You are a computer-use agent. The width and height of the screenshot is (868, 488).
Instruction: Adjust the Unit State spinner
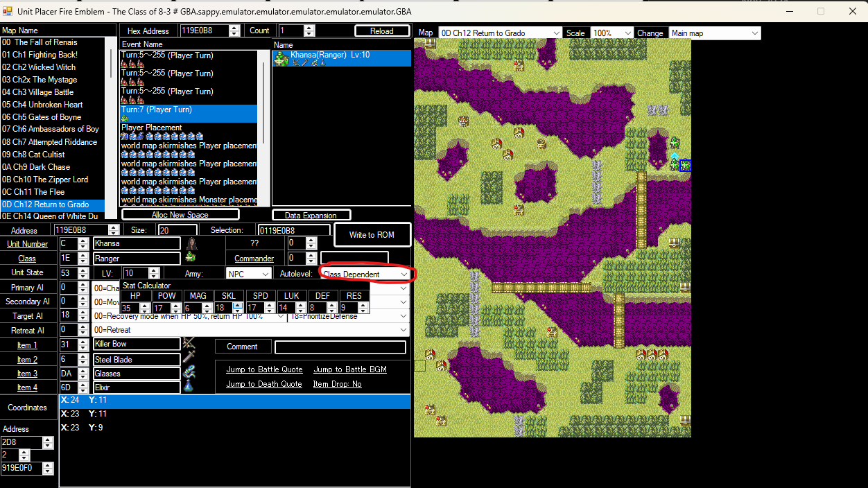(83, 273)
